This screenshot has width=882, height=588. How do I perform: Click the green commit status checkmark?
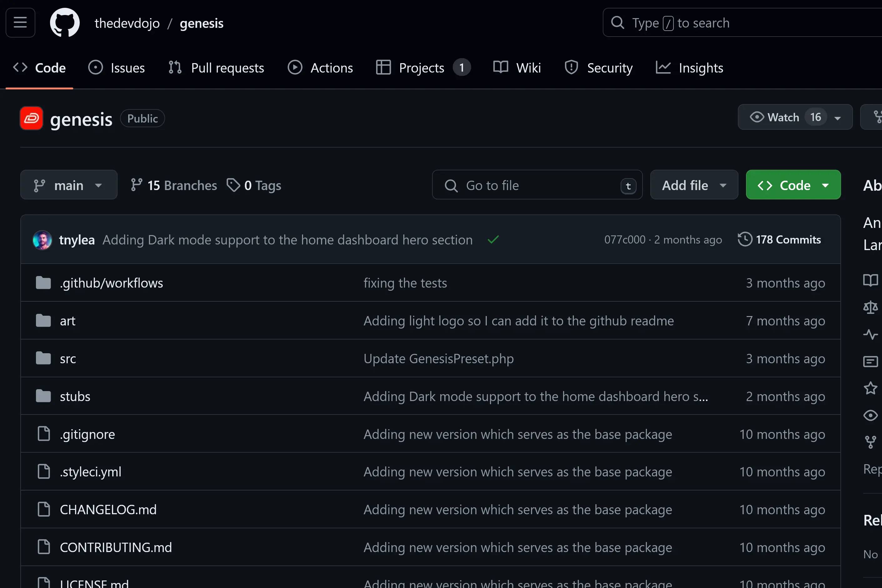pos(493,240)
